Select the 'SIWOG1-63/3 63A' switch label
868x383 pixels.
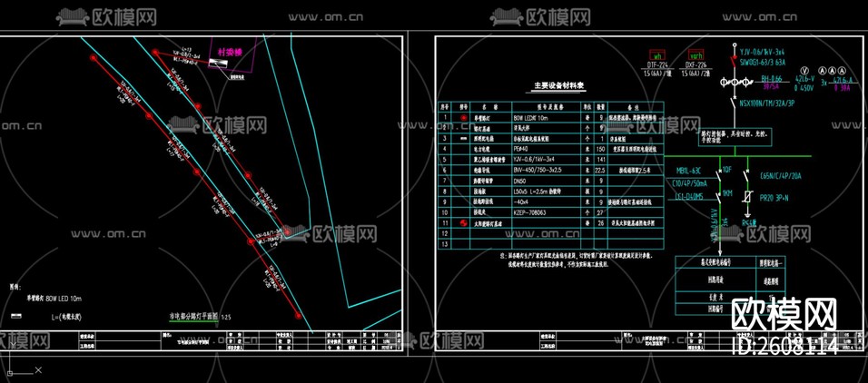pos(763,62)
